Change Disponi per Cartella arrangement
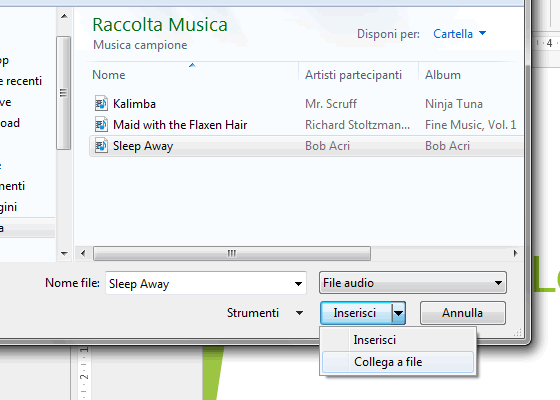Image resolution: width=560 pixels, height=400 pixels. point(460,34)
